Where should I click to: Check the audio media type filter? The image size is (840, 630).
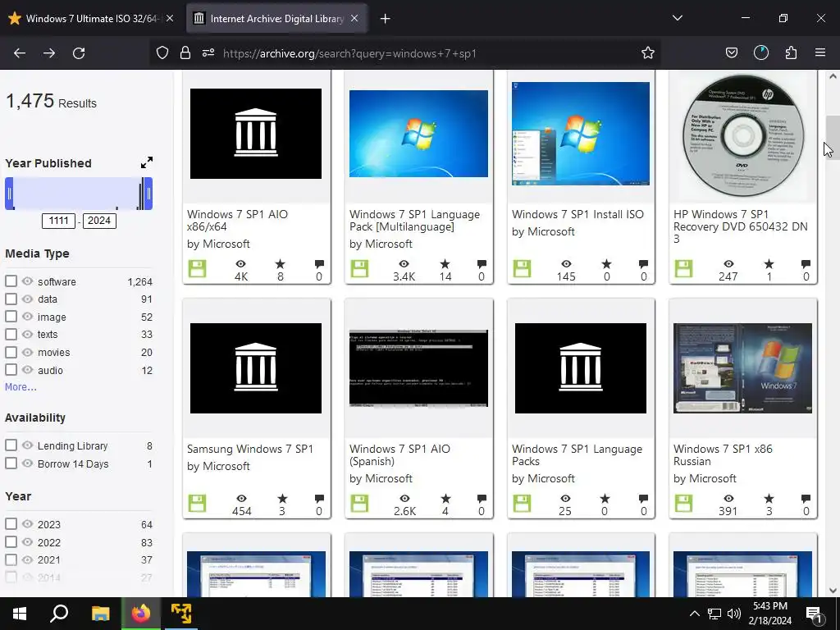pyautogui.click(x=11, y=369)
